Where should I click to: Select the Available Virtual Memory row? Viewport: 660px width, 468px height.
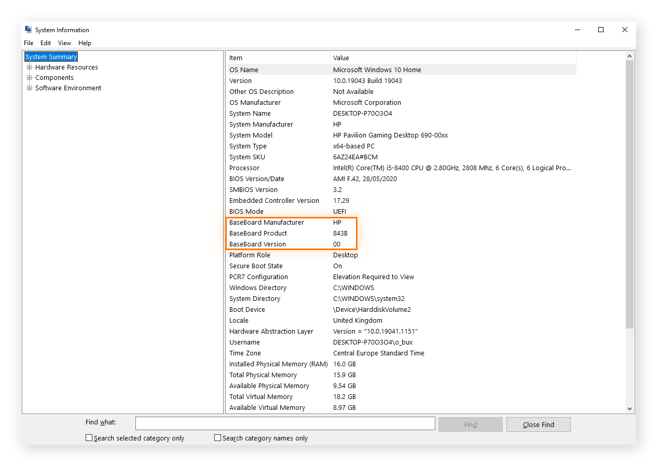pyautogui.click(x=402, y=408)
